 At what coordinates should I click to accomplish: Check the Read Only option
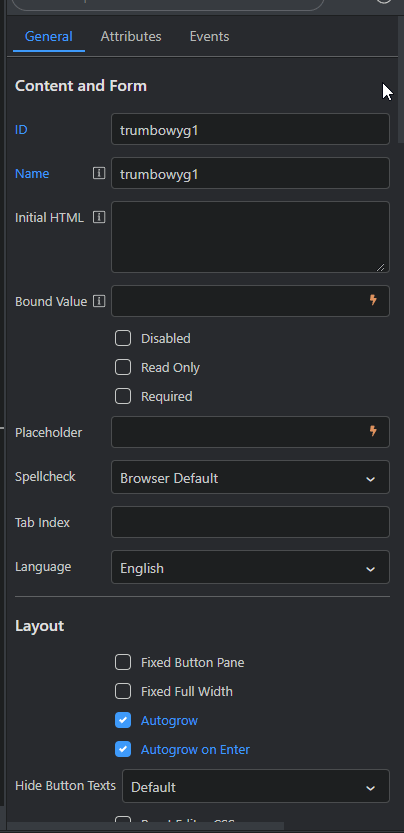123,368
